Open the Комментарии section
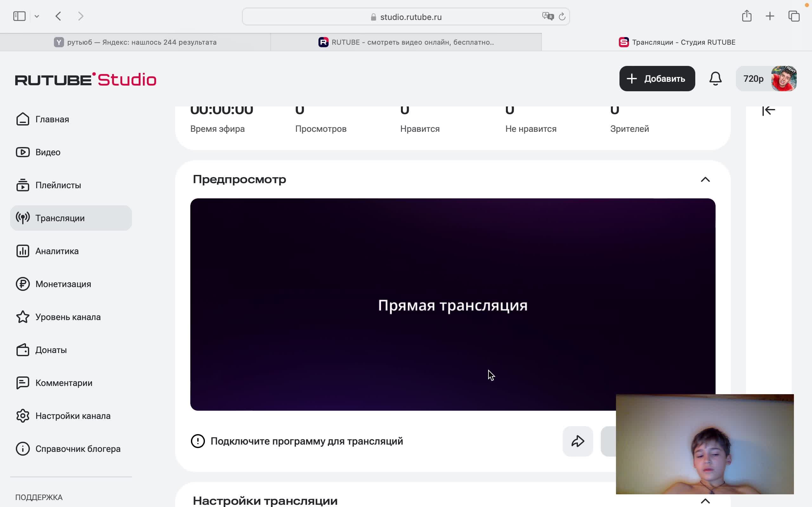The image size is (812, 507). (x=63, y=382)
